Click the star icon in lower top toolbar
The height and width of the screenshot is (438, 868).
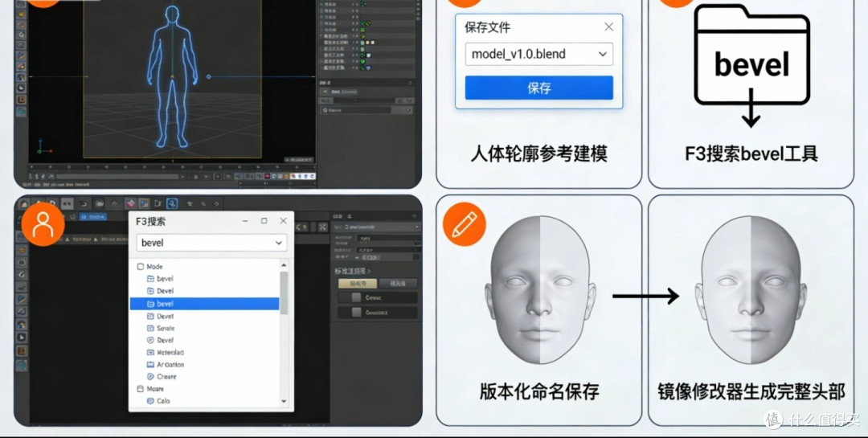(x=190, y=204)
